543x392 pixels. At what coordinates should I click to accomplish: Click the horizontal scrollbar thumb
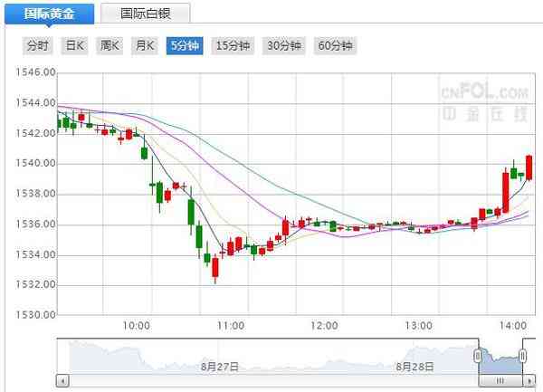pyautogui.click(x=500, y=380)
